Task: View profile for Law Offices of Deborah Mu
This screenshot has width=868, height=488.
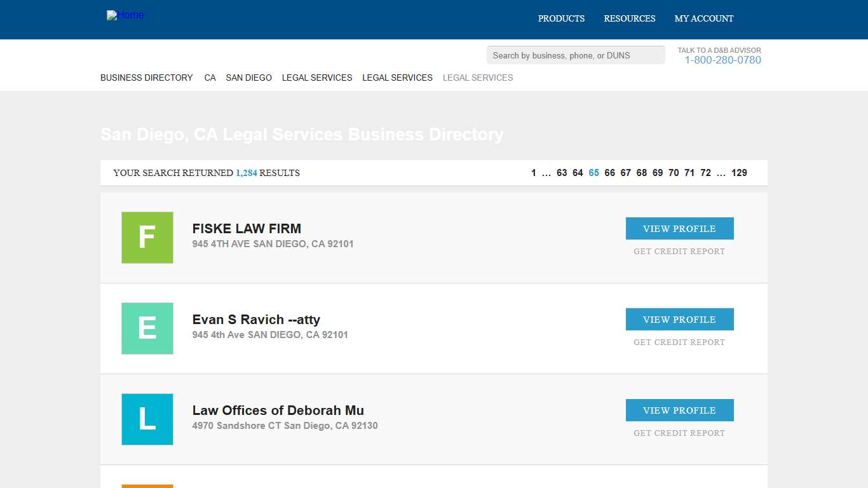Action: (679, 410)
